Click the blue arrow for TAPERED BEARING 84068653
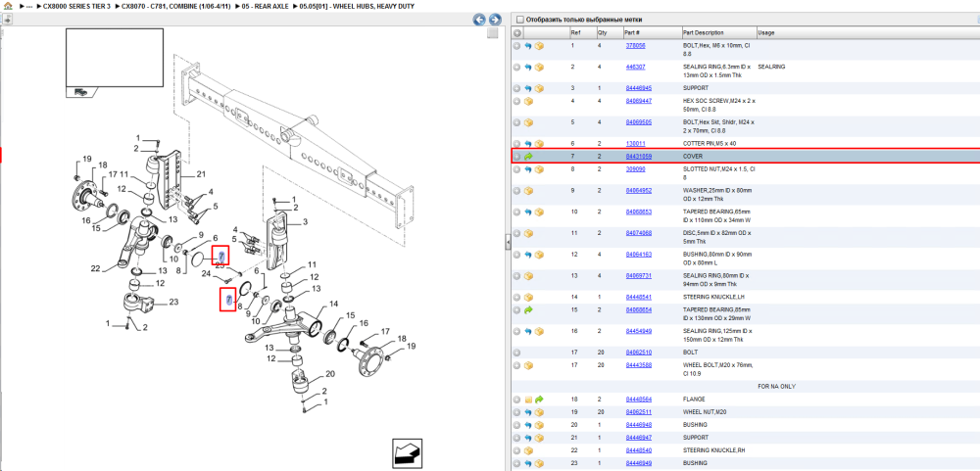Screen dimensions: 980x471 click(528, 212)
